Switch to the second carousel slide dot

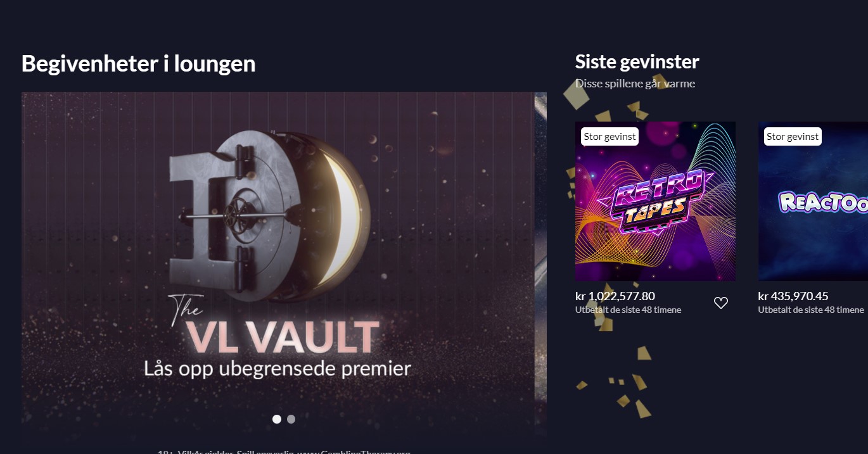(291, 419)
